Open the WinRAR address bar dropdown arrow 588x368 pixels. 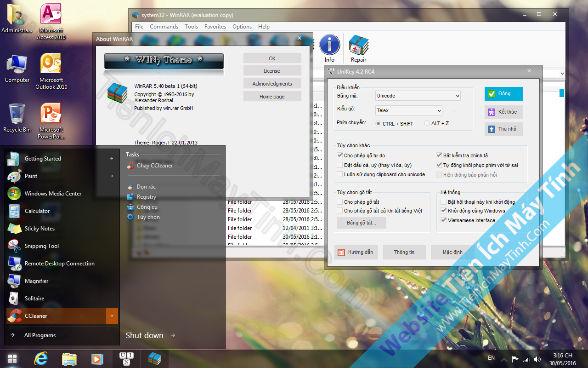click(563, 74)
